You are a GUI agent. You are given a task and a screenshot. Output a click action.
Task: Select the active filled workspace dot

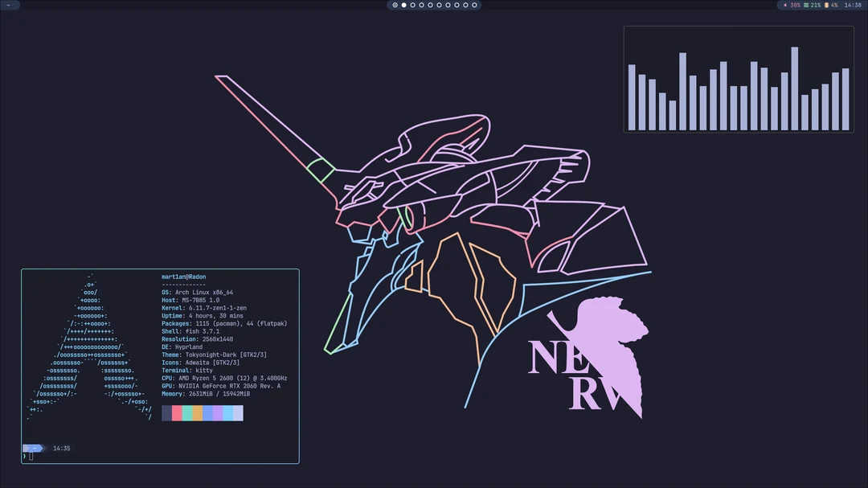(403, 5)
